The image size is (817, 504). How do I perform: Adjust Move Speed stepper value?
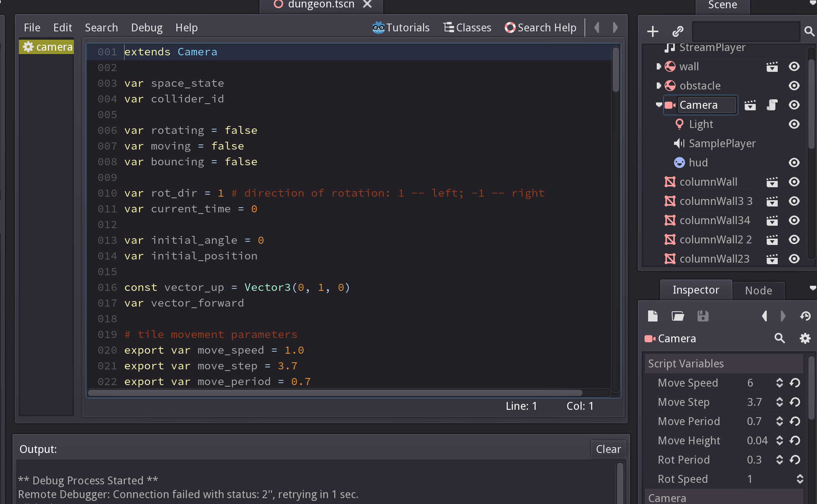click(x=779, y=383)
